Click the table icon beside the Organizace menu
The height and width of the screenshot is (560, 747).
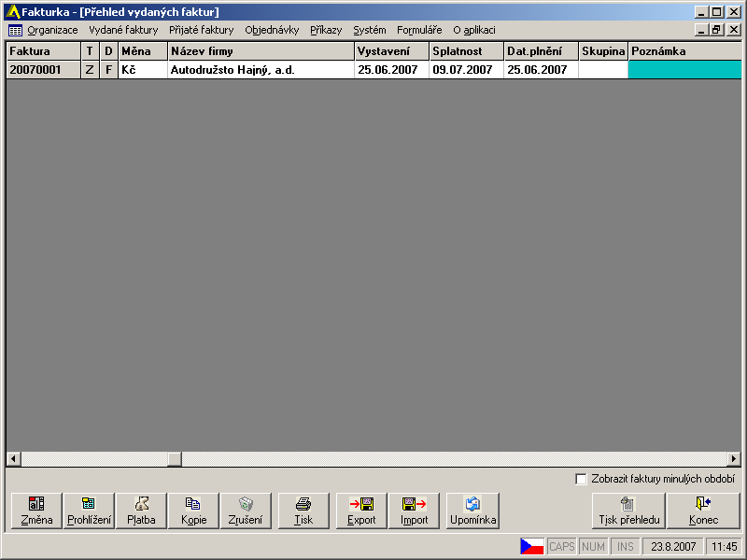pyautogui.click(x=15, y=31)
